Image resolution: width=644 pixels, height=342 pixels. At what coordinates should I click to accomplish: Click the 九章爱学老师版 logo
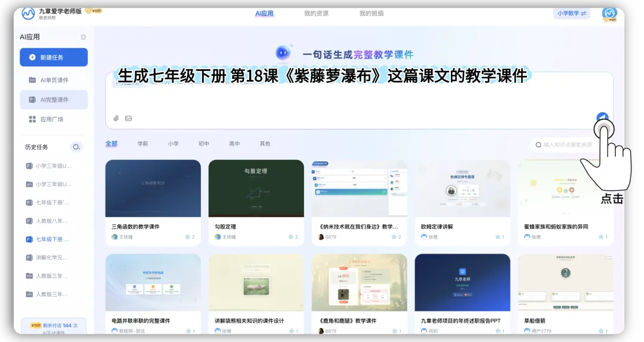pos(28,14)
